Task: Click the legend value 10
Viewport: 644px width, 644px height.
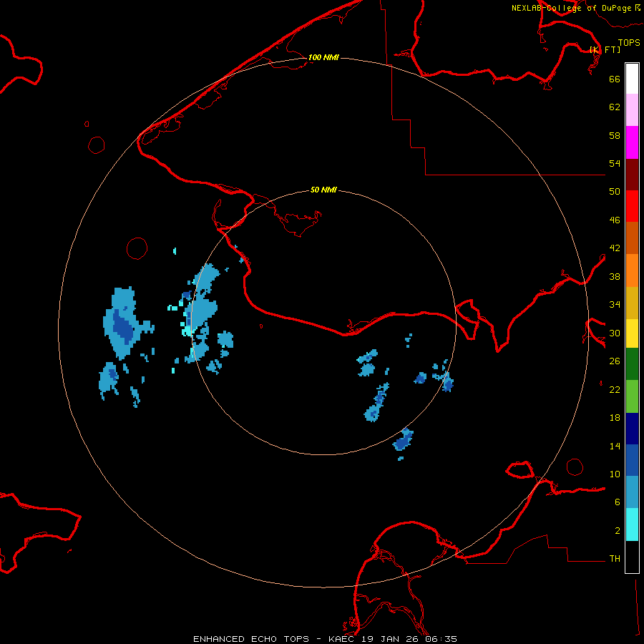Action: coord(615,474)
